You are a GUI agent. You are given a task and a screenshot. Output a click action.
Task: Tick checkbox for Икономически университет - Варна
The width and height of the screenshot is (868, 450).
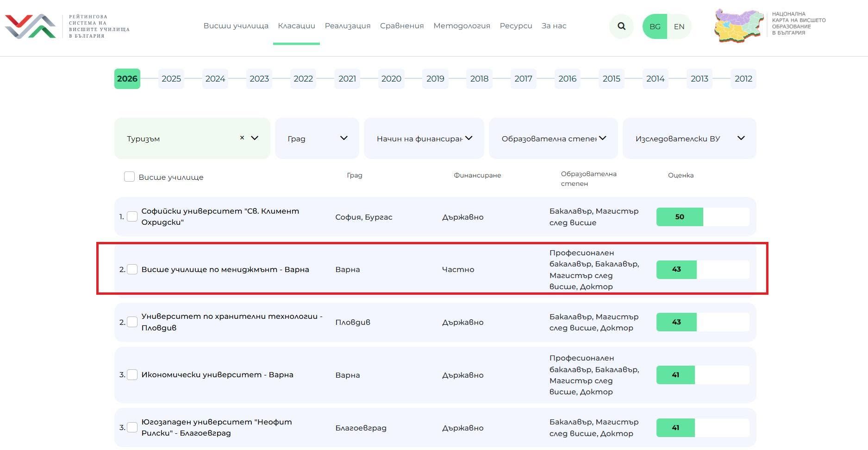pyautogui.click(x=132, y=374)
